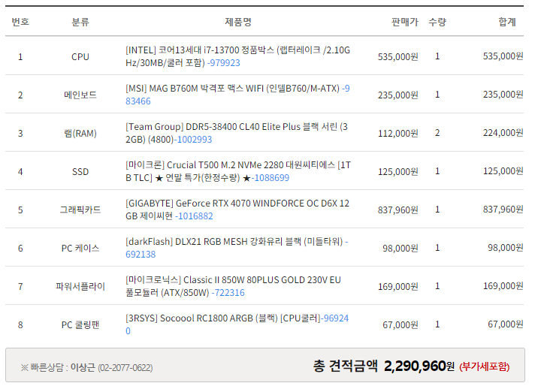This screenshot has height=392, width=535.
Task: Open the 3RSYS Socoool RC1800 link
Action: (237, 324)
